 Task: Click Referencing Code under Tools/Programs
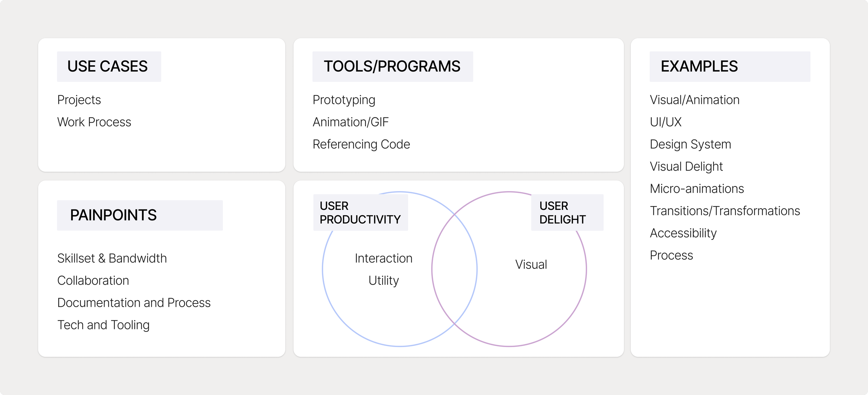coord(361,144)
